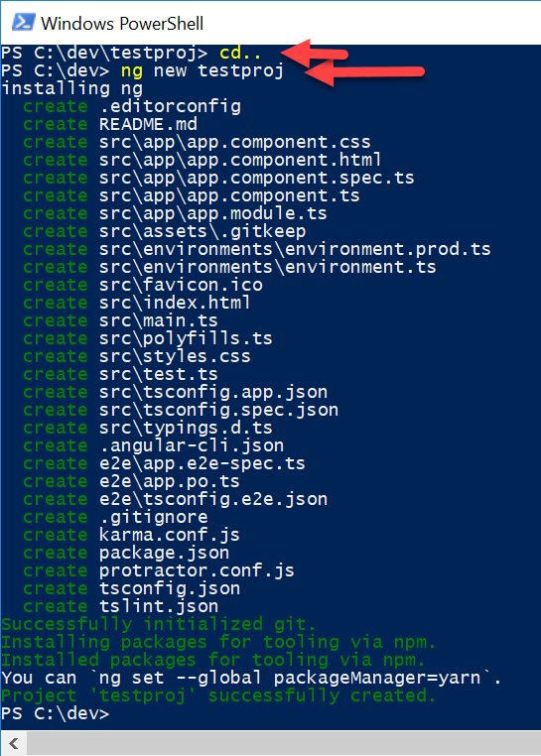Viewport: 541px width, 756px height.
Task: Click the 'package.json' output line
Action: click(x=126, y=553)
